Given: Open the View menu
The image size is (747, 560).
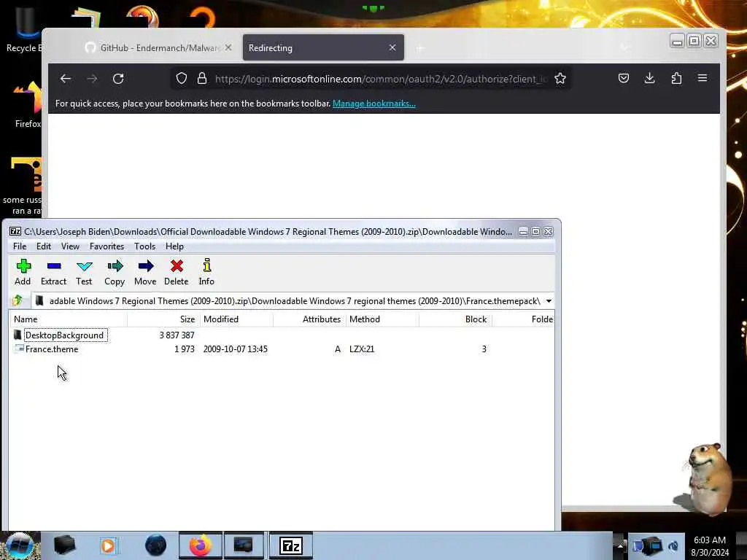Looking at the screenshot, I should pyautogui.click(x=70, y=246).
